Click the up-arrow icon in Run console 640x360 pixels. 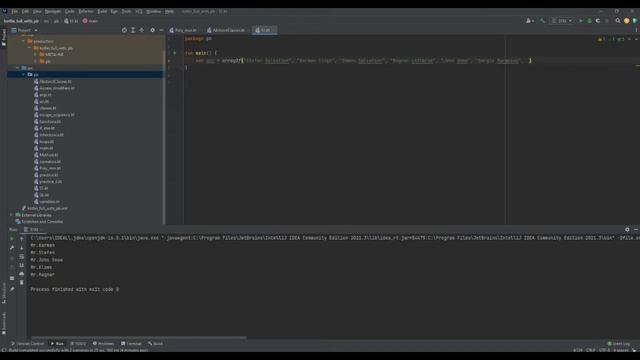22,239
